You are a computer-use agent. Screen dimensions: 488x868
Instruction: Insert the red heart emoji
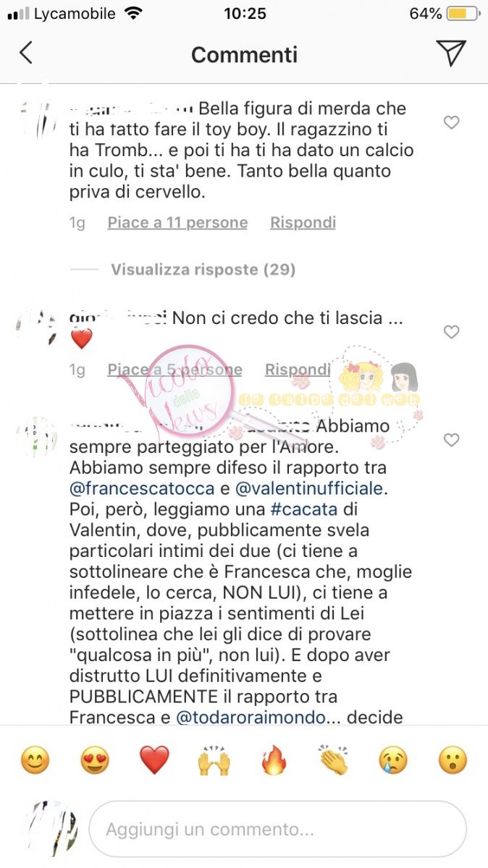tap(154, 761)
